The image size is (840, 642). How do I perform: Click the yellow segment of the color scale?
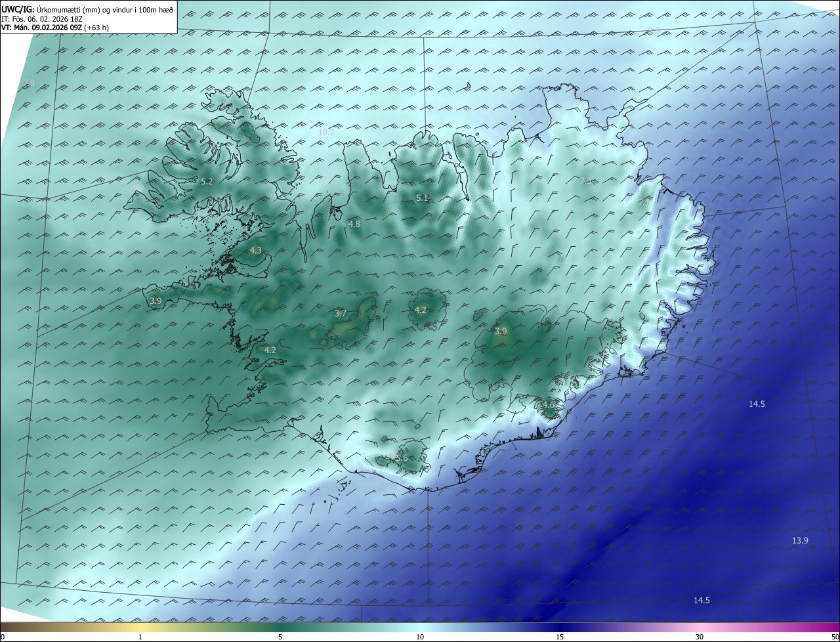coord(140,628)
